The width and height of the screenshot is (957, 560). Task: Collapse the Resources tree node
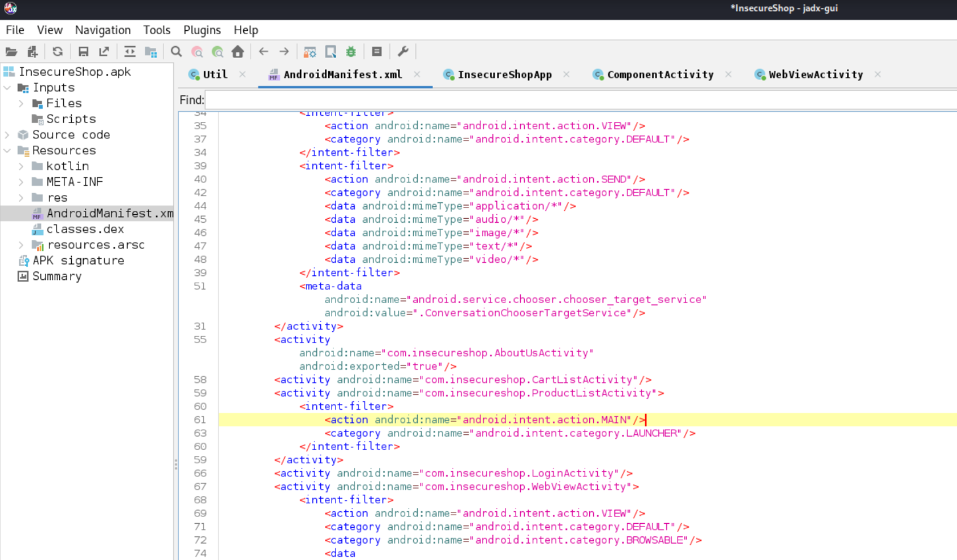[x=7, y=151]
